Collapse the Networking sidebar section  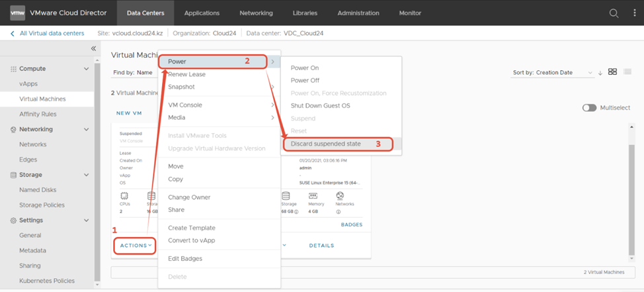(x=86, y=130)
